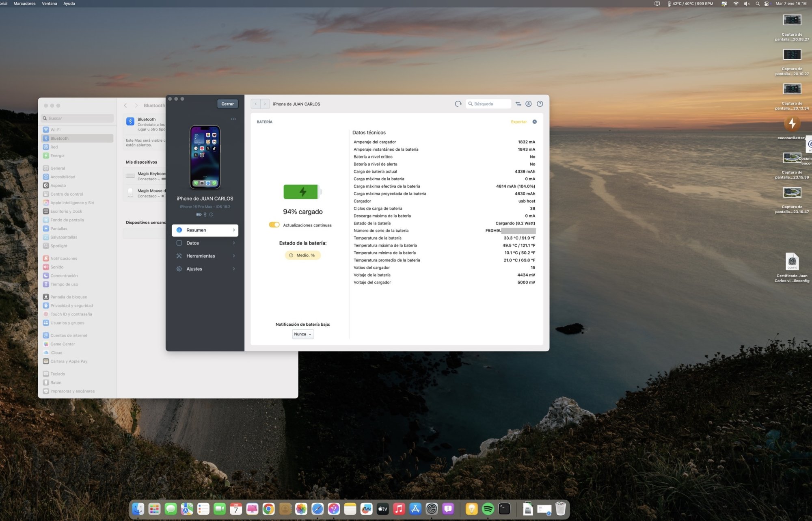Click the date and time in the menu bar
The height and width of the screenshot is (521, 812).
[791, 4]
